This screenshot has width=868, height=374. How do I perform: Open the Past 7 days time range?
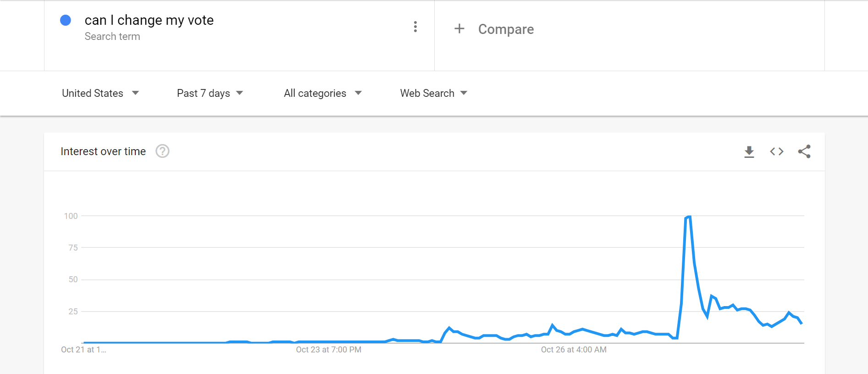210,93
